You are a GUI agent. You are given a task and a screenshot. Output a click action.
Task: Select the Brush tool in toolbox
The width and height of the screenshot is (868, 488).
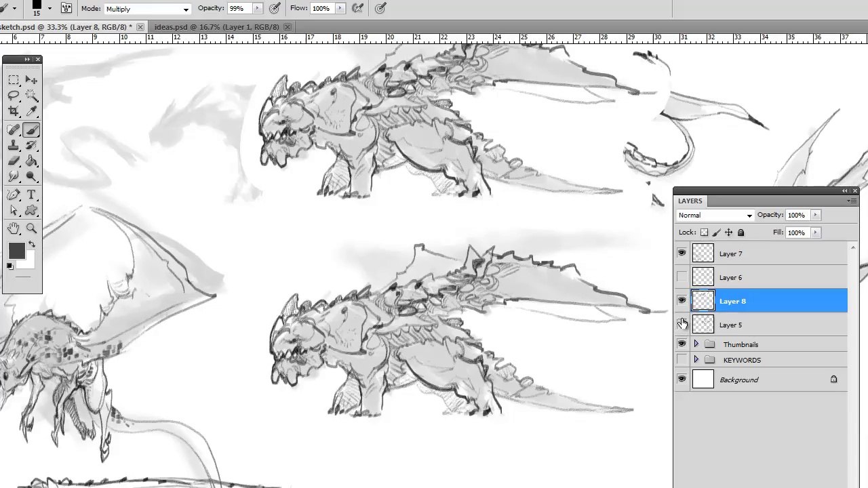click(x=31, y=130)
